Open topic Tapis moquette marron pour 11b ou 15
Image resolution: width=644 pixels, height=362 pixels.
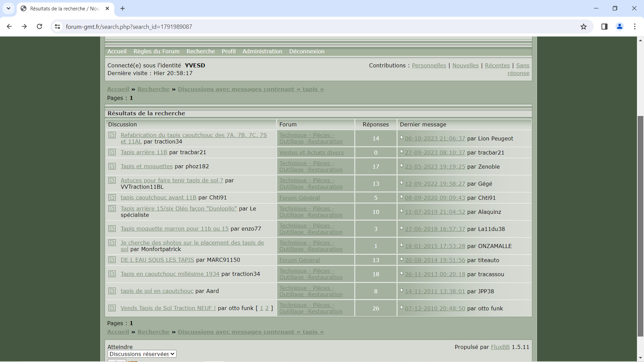[x=174, y=229]
